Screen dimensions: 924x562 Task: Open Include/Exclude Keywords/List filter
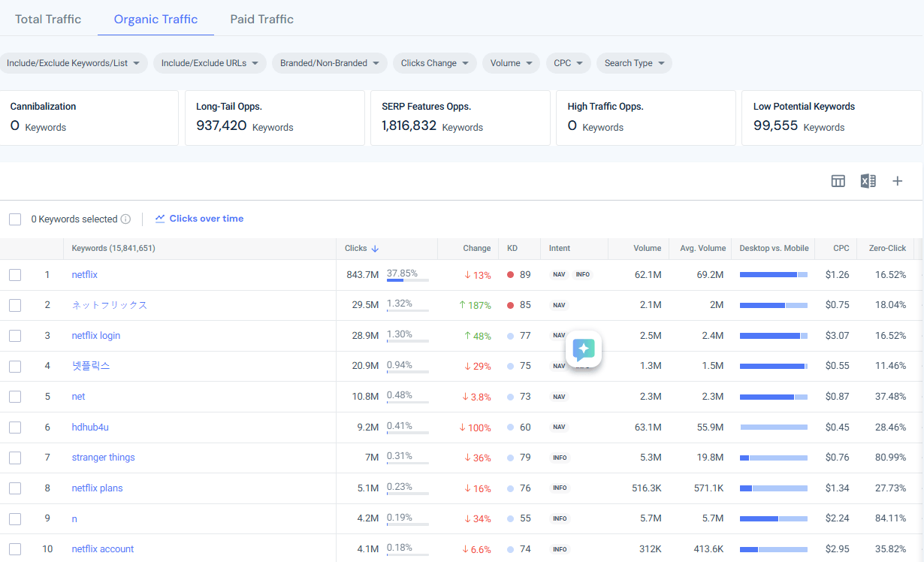(73, 63)
